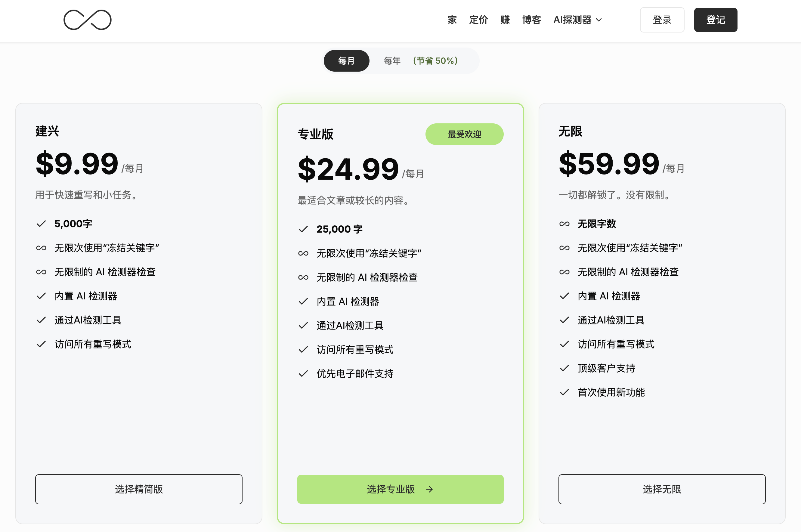Screen dimensions: 801x532
Task: Click the $9.99 price heading
Action: (77, 164)
